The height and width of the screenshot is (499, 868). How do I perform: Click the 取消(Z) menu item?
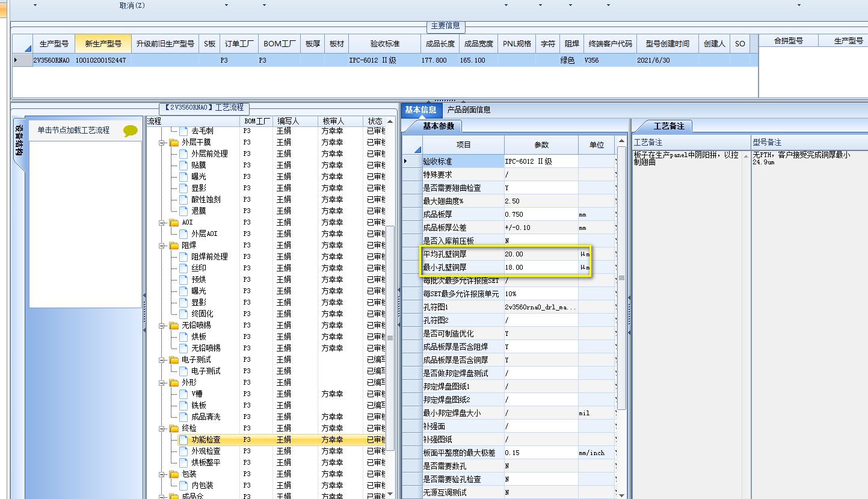point(132,5)
